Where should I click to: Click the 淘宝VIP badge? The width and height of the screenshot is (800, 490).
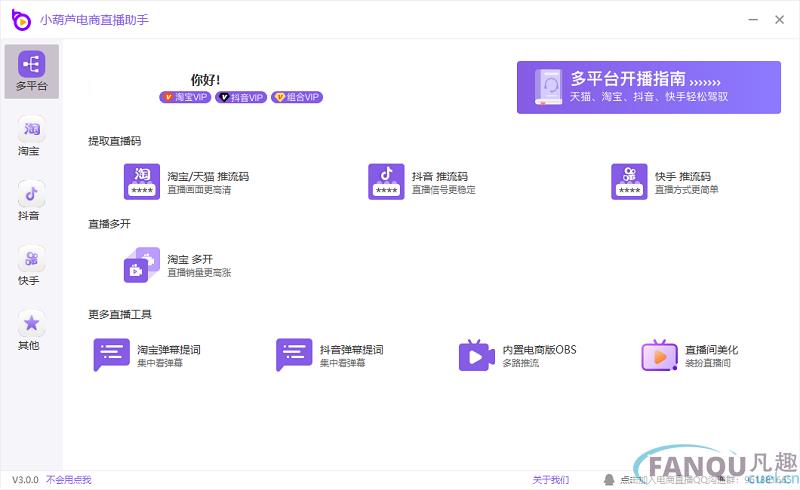(185, 97)
